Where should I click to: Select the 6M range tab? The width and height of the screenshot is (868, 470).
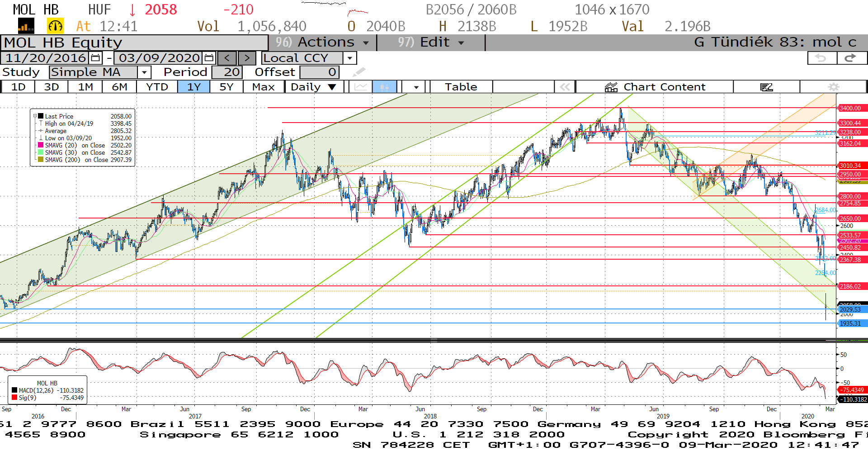coord(119,87)
